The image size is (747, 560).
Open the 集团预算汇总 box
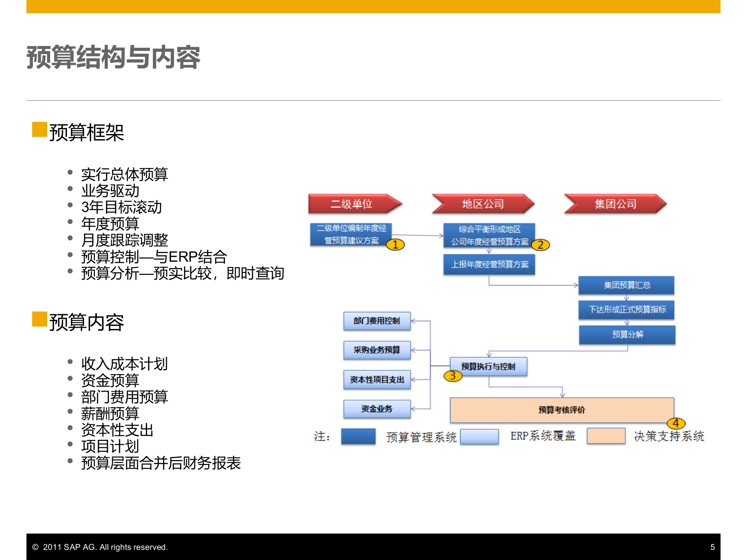coord(626,285)
